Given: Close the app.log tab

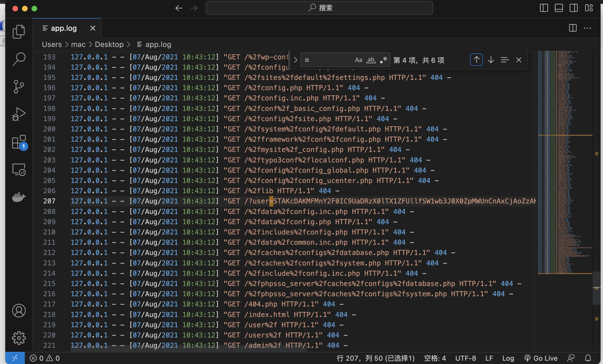Looking at the screenshot, I should pyautogui.click(x=93, y=28).
